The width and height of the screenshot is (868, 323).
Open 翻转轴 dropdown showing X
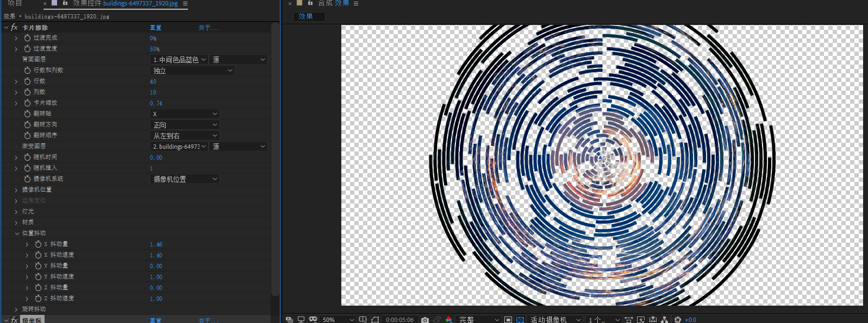pyautogui.click(x=184, y=114)
